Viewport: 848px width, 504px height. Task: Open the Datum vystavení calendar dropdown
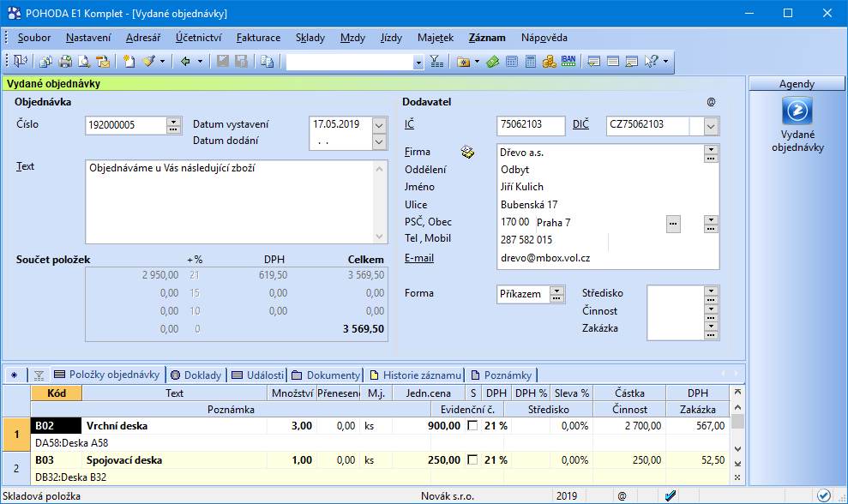(x=379, y=125)
